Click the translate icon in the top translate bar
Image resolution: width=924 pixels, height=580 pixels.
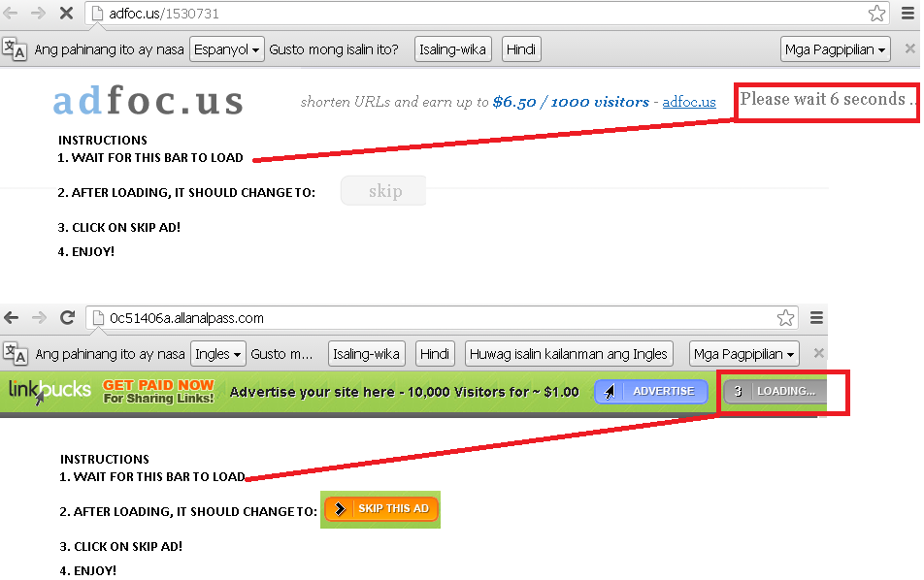coord(15,48)
